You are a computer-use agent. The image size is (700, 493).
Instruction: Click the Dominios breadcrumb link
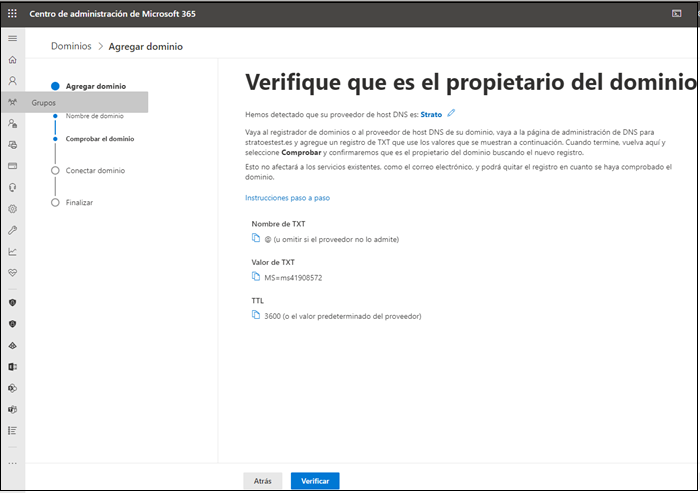coord(71,46)
